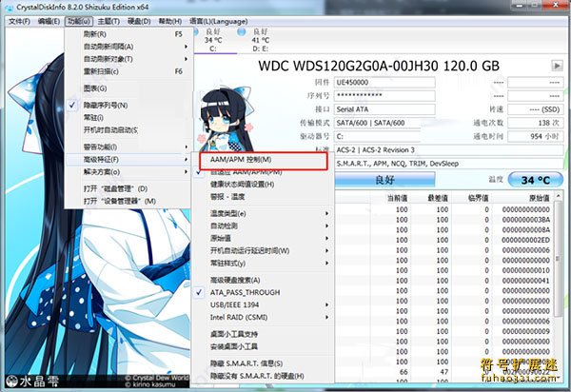Click AAM/APM 控制(M) in submenu
The image size is (571, 392).
[x=263, y=160]
